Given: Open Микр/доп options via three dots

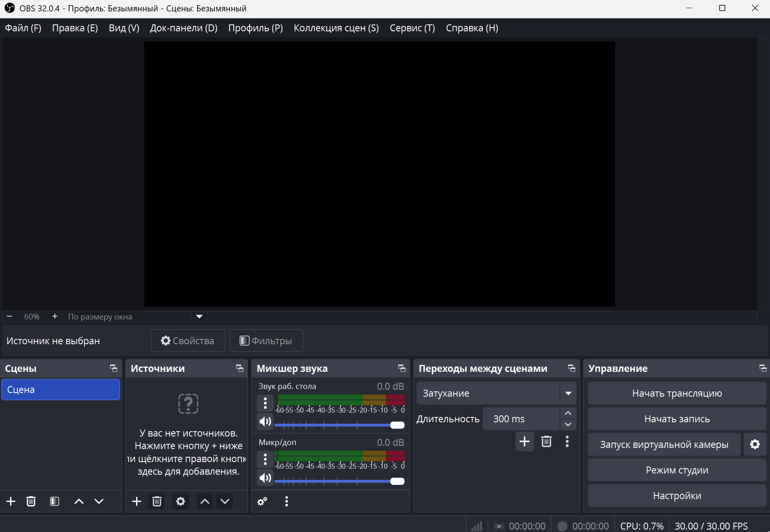Looking at the screenshot, I should click(265, 459).
